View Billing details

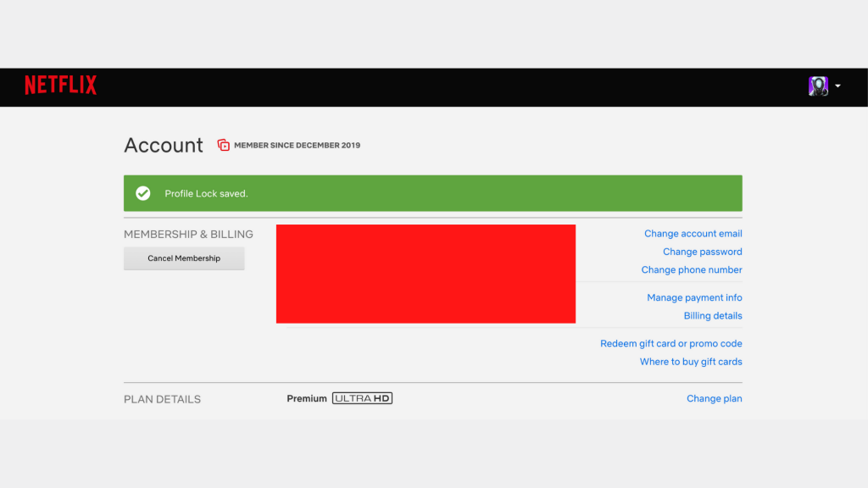(712, 316)
